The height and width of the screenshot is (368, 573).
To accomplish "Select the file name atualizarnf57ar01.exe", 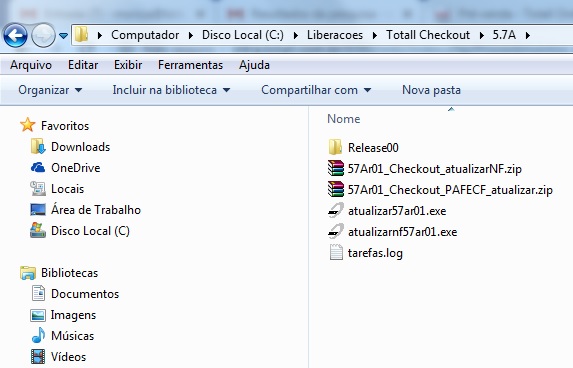I will point(402,232).
